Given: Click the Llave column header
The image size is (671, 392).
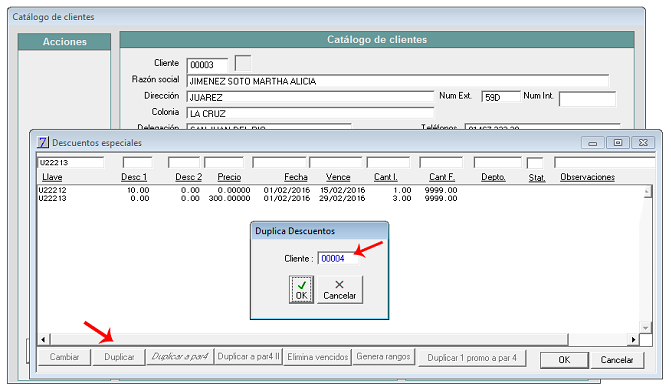Looking at the screenshot, I should pyautogui.click(x=52, y=177).
